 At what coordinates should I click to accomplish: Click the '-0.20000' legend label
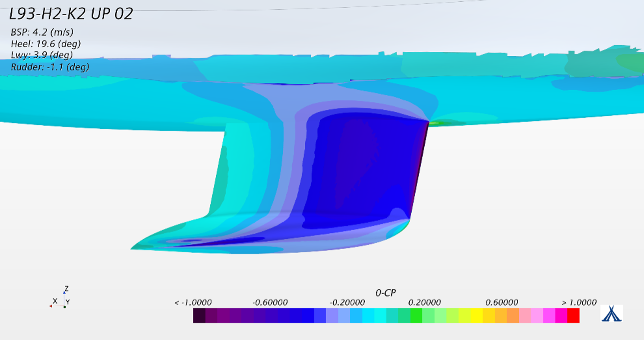tap(347, 303)
